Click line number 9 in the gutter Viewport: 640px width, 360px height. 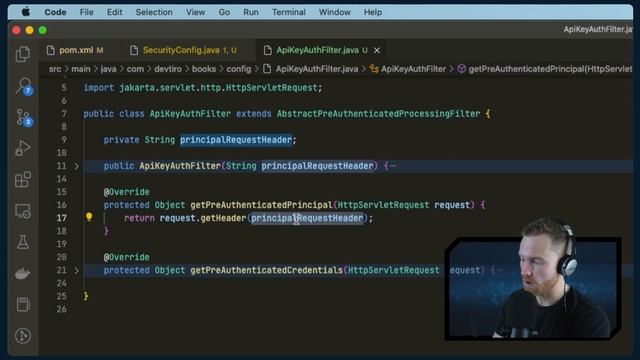[64, 140]
